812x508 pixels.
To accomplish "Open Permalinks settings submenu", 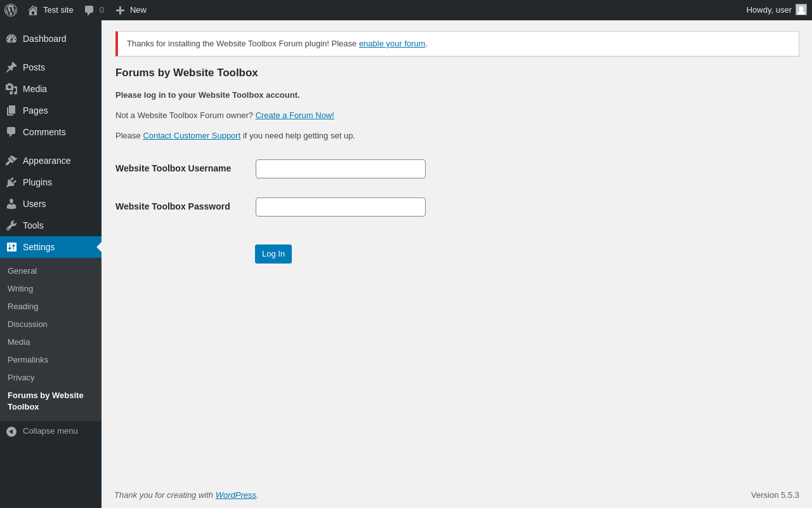I will click(x=28, y=359).
